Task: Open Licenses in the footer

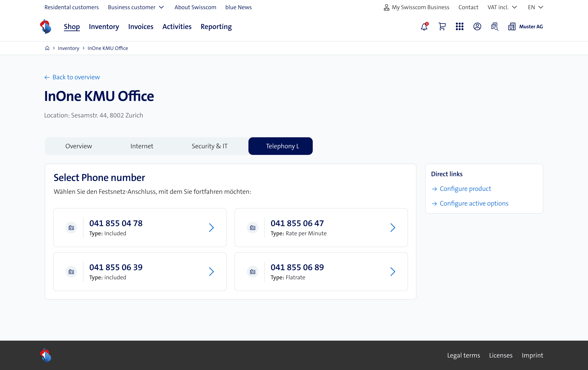Action: point(501,355)
